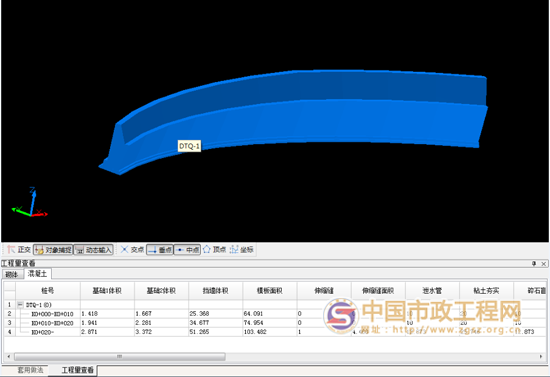
Task: Click the 挡墙体积 column header
Action: coord(215,291)
